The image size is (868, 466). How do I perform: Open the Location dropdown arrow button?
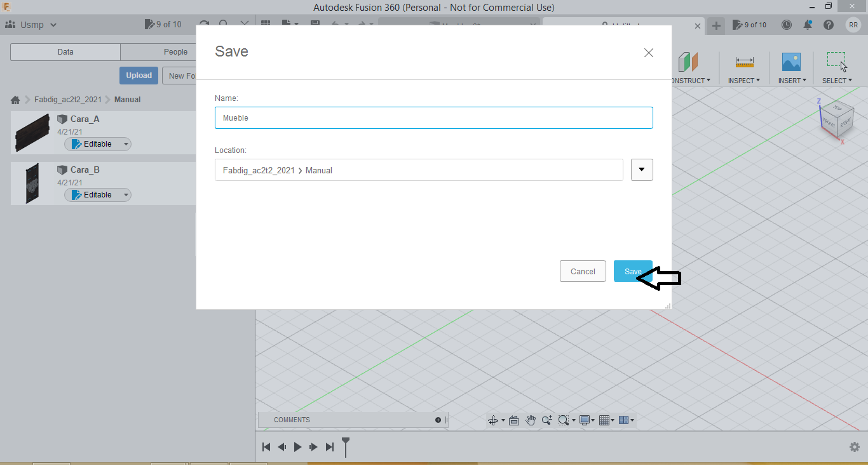[642, 170]
